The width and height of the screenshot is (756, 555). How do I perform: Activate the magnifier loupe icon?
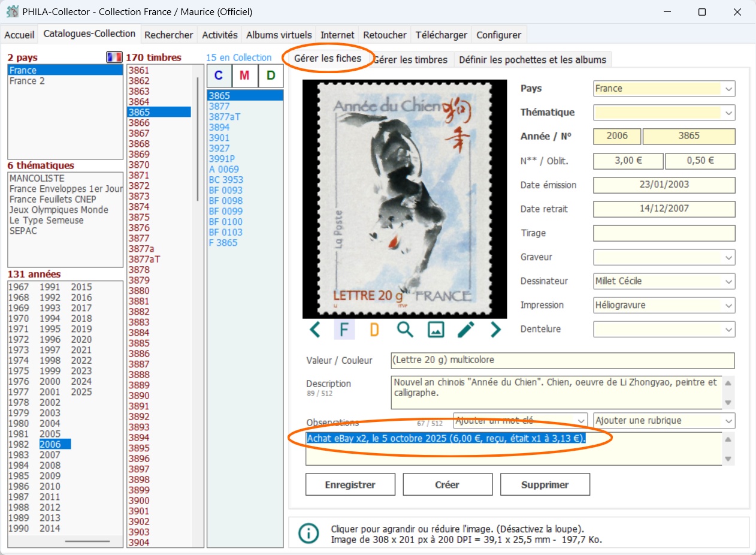(405, 329)
